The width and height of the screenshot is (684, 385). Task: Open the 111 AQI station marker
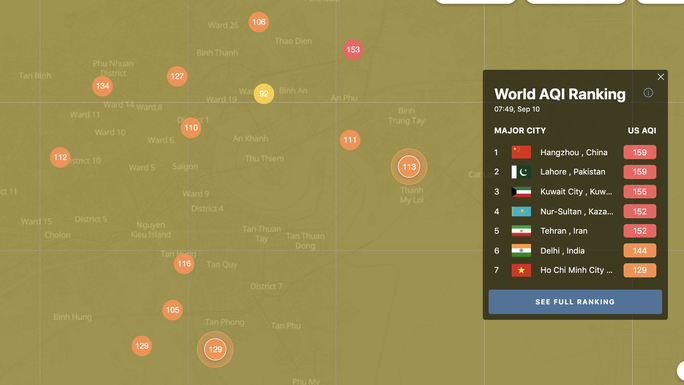(x=350, y=140)
